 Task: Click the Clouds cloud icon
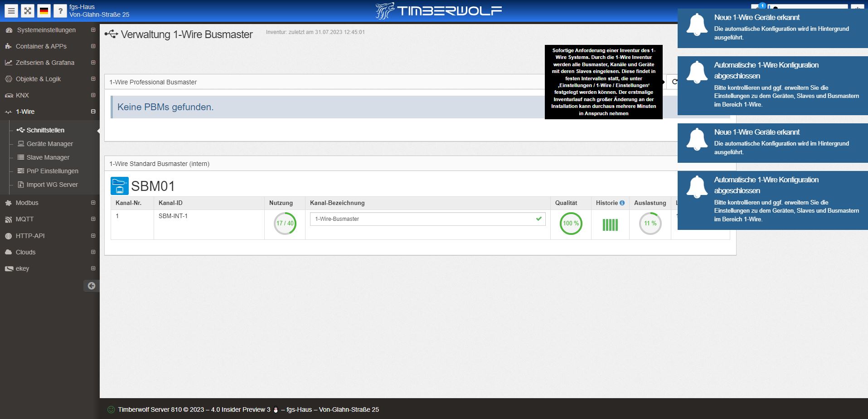(8, 252)
